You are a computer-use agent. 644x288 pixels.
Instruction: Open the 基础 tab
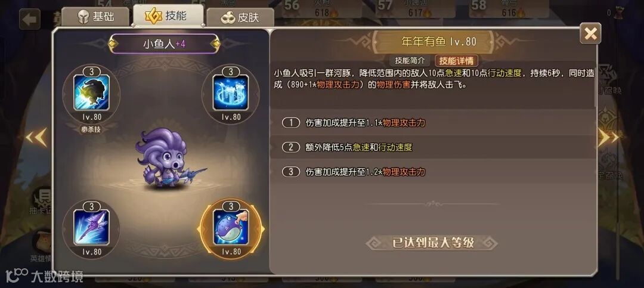(x=97, y=17)
